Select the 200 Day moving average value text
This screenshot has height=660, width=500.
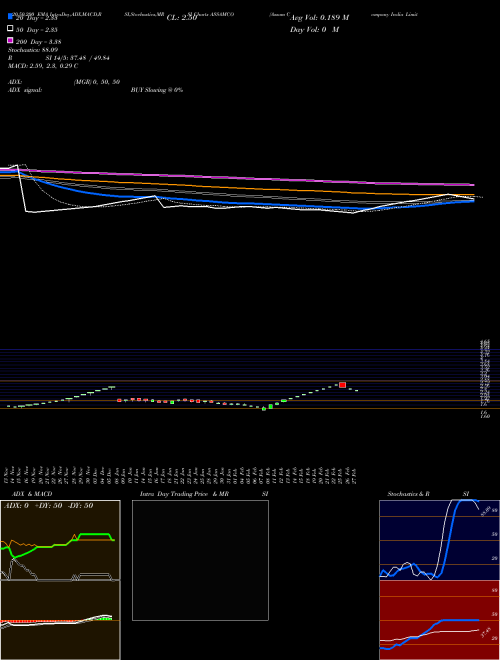39,42
